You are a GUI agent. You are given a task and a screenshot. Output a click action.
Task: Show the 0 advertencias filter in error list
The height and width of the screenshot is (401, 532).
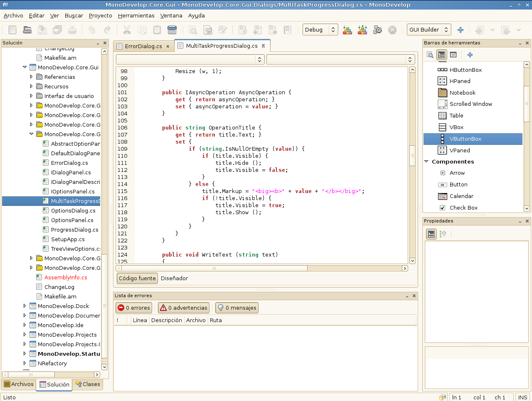point(183,308)
